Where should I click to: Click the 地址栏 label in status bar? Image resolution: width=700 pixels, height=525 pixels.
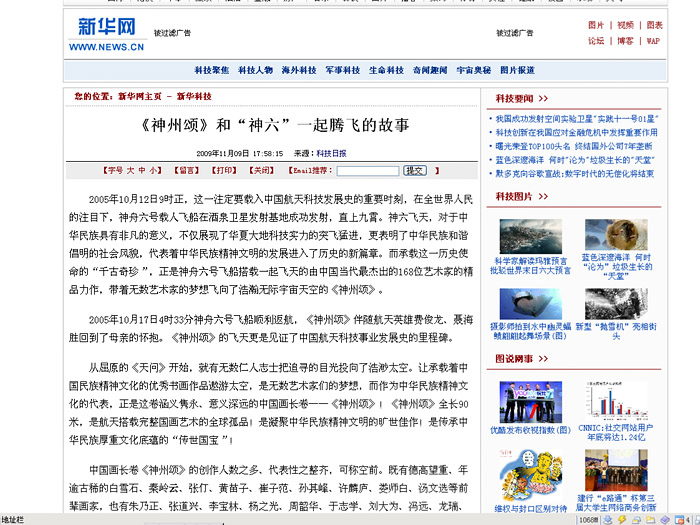(x=12, y=520)
